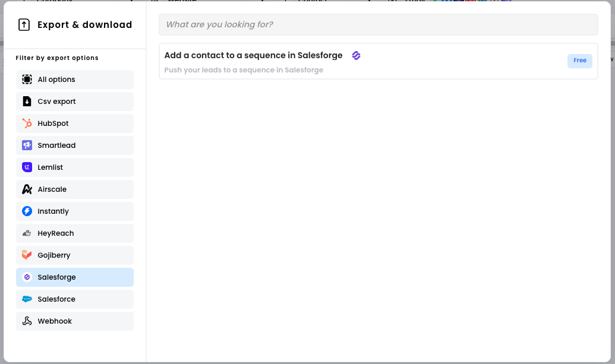Show Csv export options
Image resolution: width=615 pixels, height=364 pixels.
[75, 102]
